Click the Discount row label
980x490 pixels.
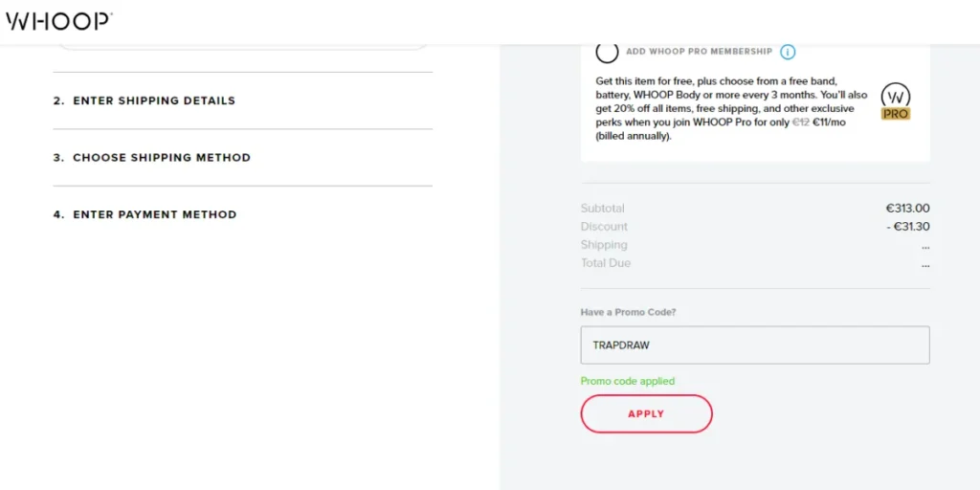pos(604,227)
